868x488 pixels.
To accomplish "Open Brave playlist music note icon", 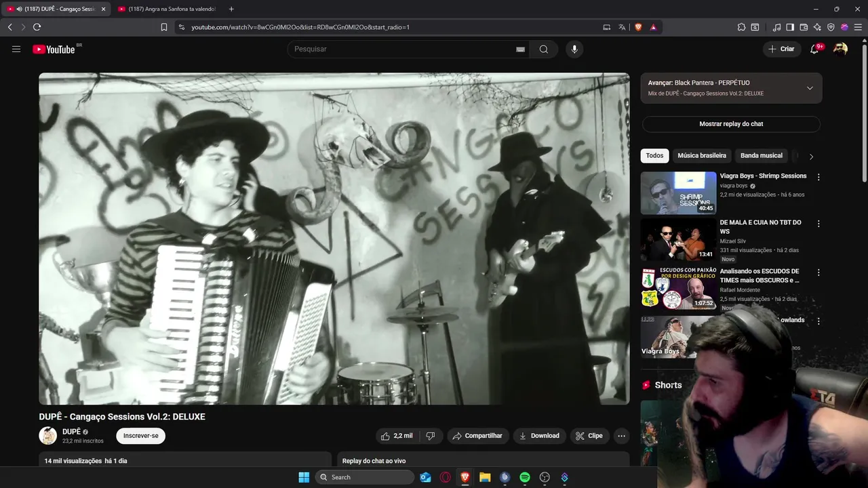I will click(776, 27).
